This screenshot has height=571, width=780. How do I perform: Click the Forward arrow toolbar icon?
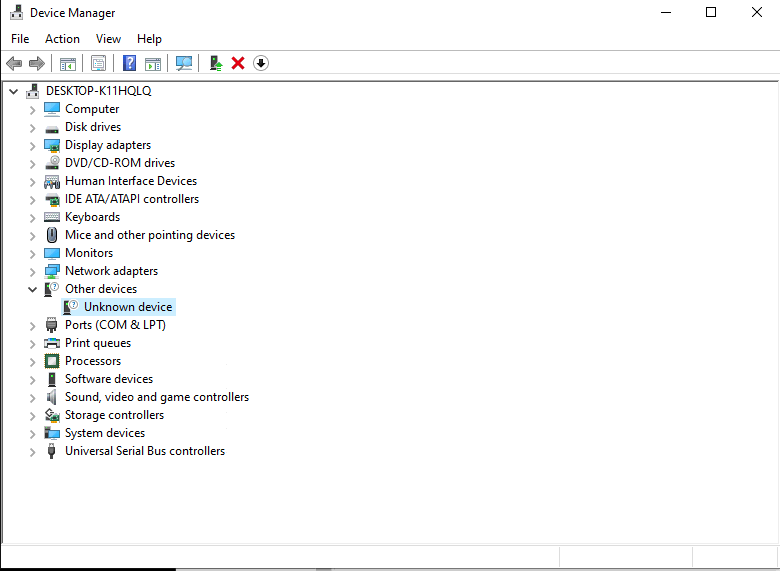coord(37,63)
